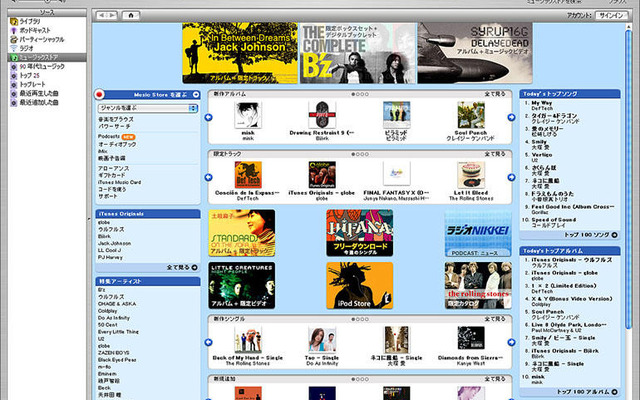Open the Little Creatures promo tile

242,285
